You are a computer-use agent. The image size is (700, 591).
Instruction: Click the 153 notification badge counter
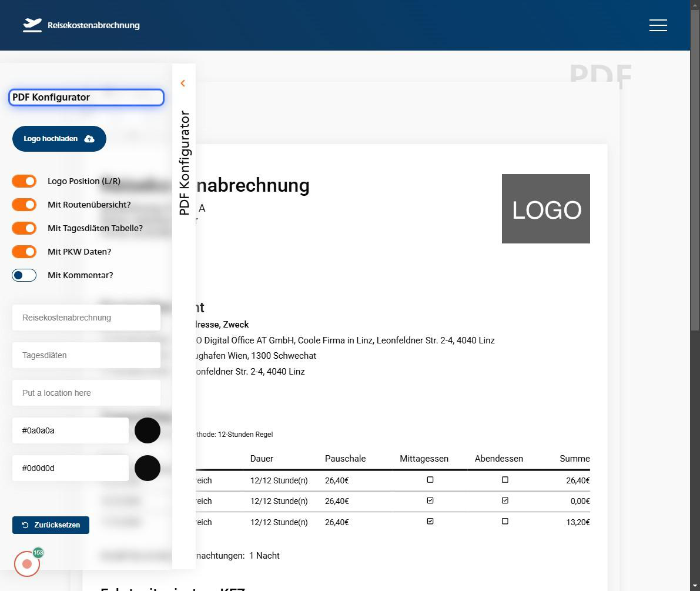point(38,552)
